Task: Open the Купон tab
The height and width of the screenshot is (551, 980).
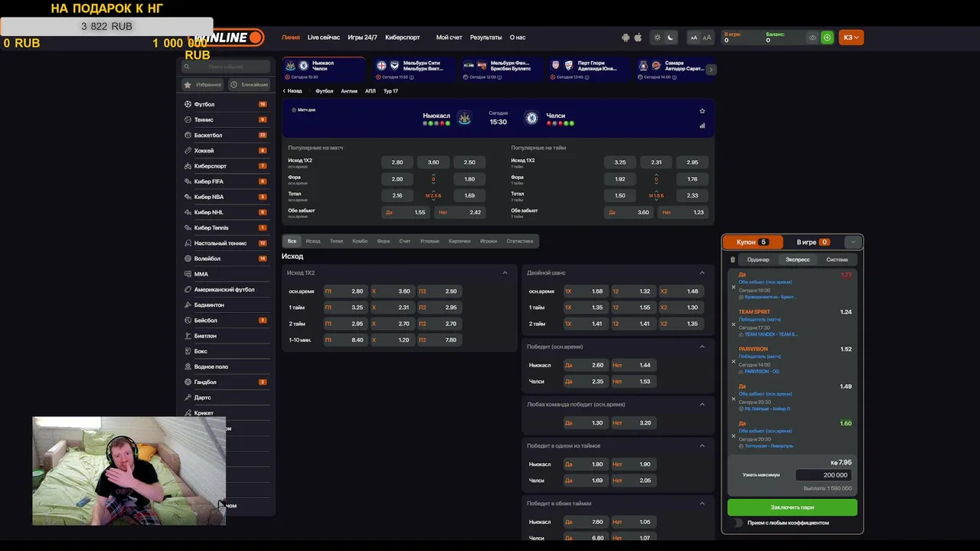Action: pyautogui.click(x=753, y=242)
